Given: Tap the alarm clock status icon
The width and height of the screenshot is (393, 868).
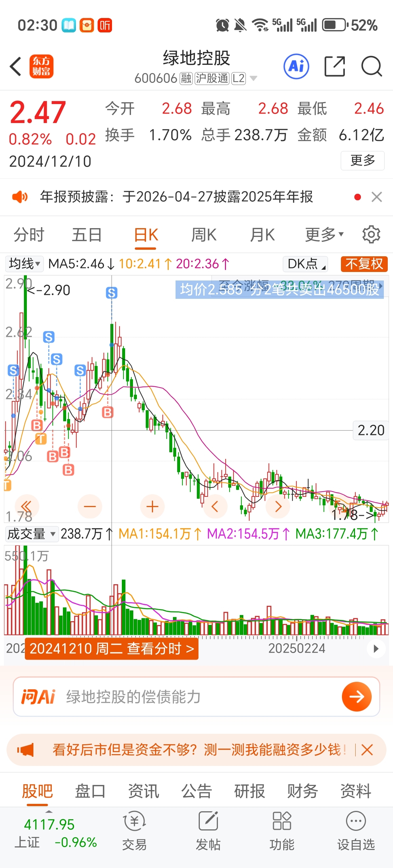Looking at the screenshot, I should (222, 25).
